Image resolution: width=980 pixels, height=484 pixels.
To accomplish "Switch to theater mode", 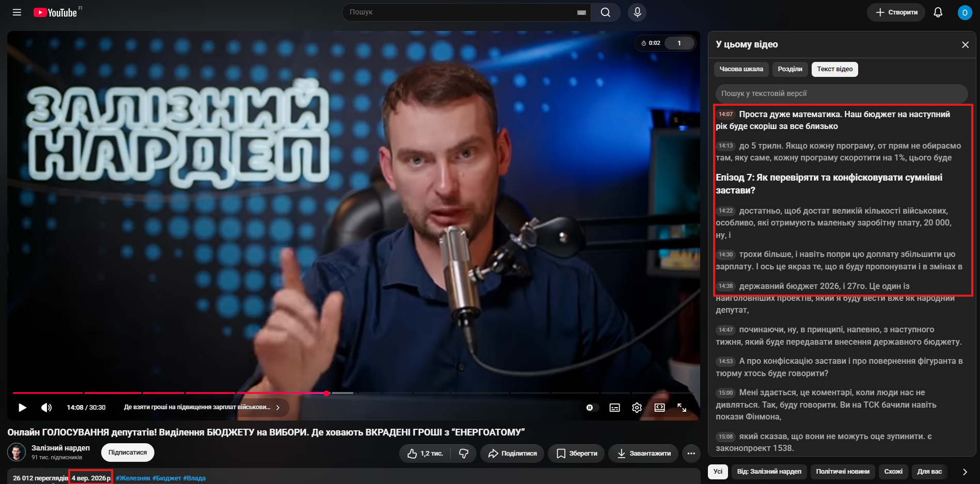I will 659,408.
